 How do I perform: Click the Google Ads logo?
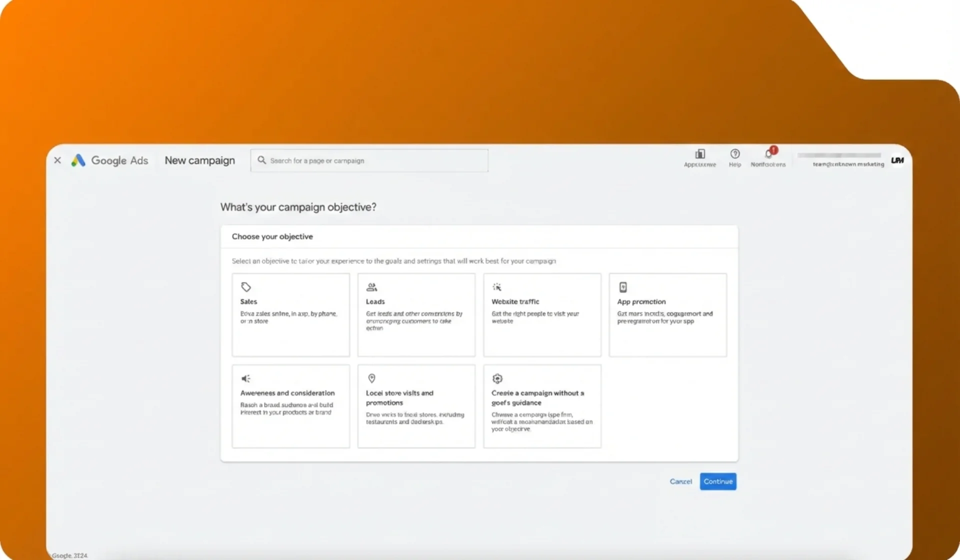click(78, 160)
